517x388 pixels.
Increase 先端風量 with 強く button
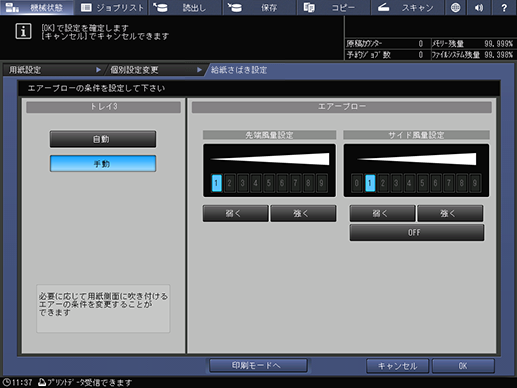(x=303, y=213)
